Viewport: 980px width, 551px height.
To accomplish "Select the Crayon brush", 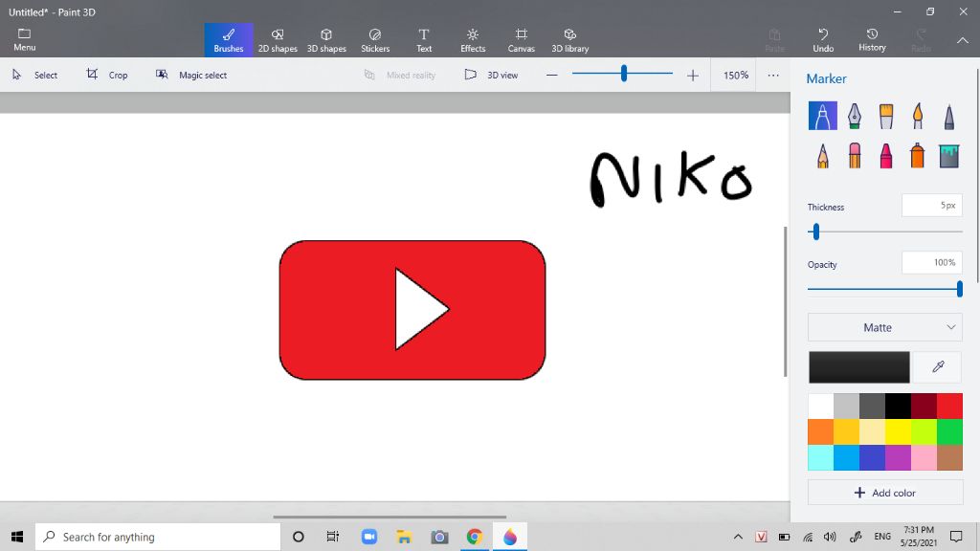I will click(886, 155).
